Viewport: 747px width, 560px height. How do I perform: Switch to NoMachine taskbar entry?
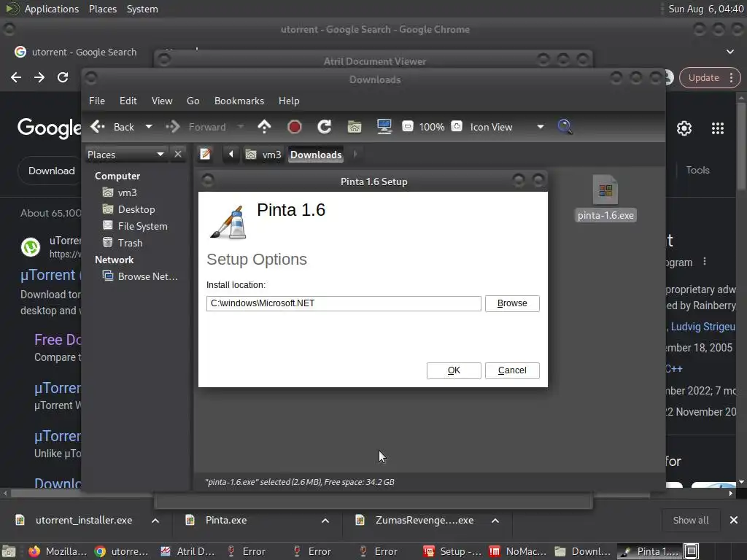pos(518,551)
